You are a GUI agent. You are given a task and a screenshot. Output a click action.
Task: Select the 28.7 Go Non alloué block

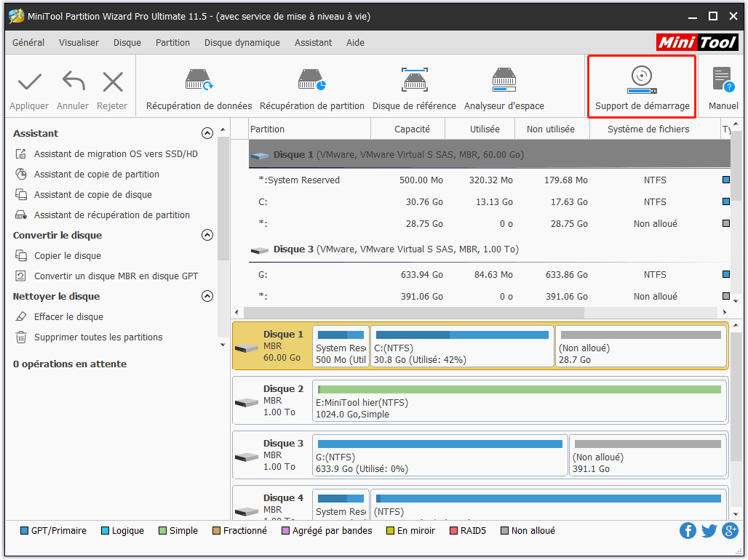pos(640,346)
